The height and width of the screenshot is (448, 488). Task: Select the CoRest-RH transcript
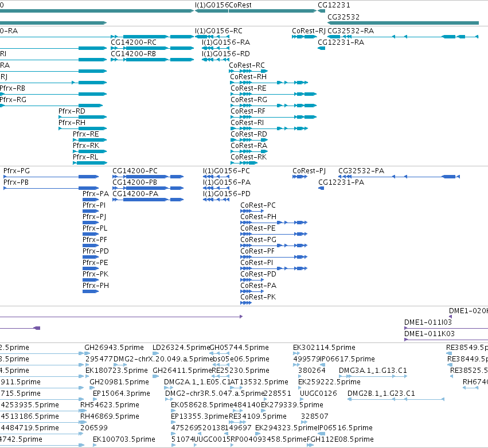(269, 83)
